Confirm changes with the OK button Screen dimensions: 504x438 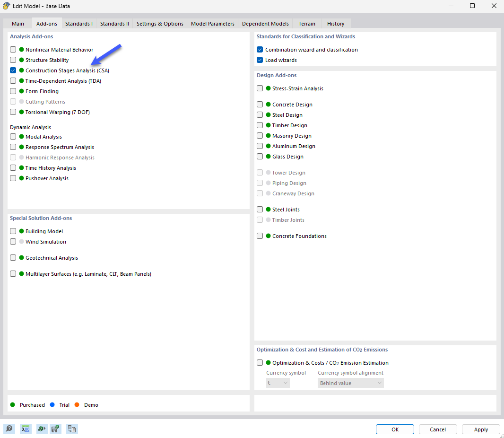[395, 429]
